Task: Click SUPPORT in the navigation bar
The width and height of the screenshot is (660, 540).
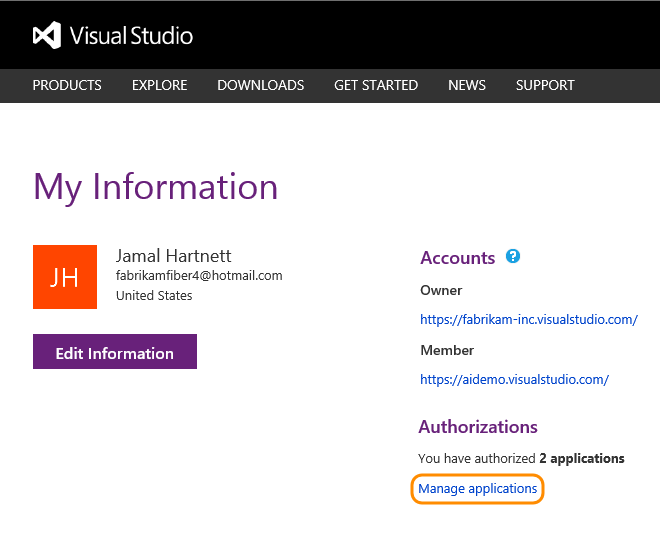Action: tap(545, 85)
